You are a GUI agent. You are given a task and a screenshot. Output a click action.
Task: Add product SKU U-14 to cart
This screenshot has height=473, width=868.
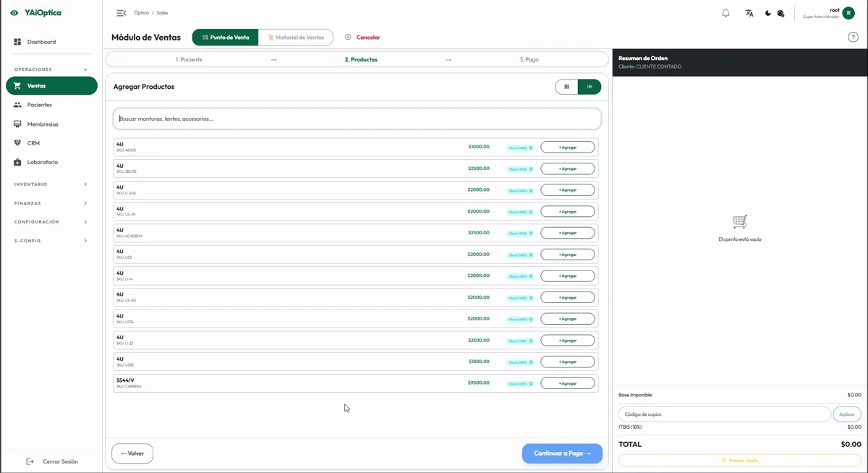point(568,276)
